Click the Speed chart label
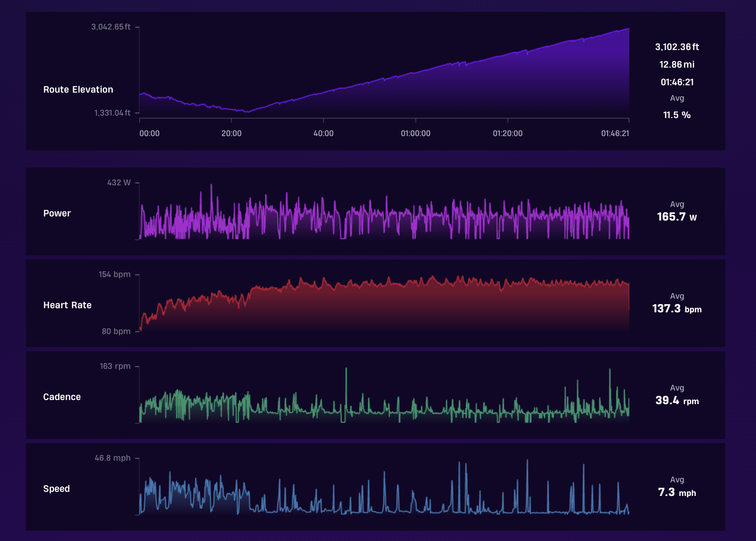Image resolution: width=756 pixels, height=541 pixels. click(x=56, y=489)
